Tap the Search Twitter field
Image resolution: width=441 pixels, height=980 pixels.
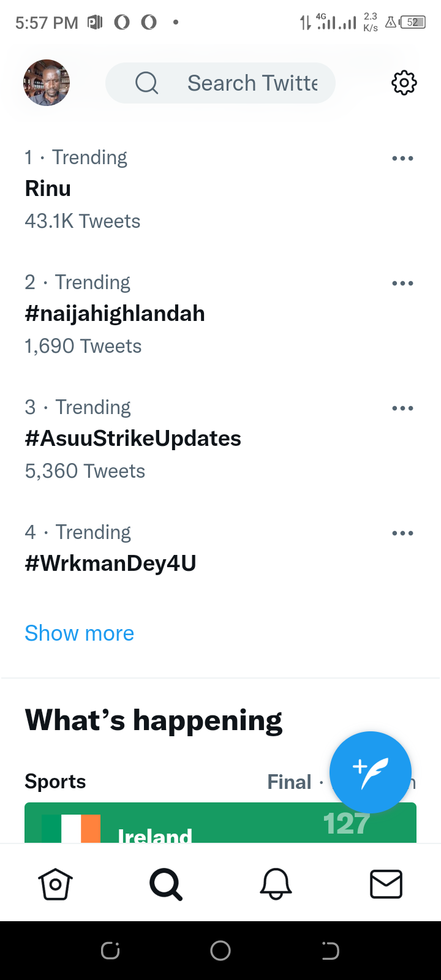pos(221,83)
